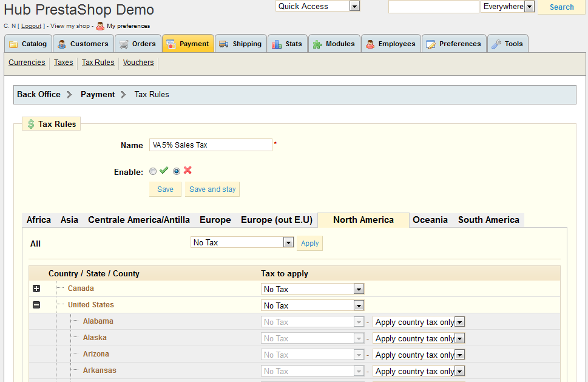Click the Preferences notepad icon

click(431, 44)
